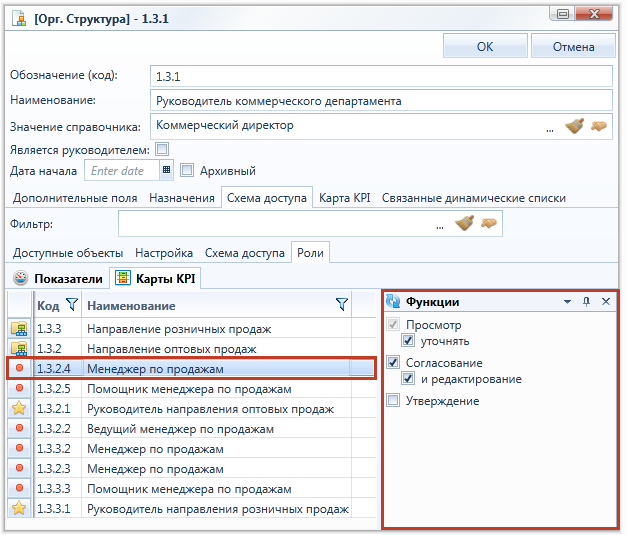The image size is (627, 535).
Task: Open the ellipsis selector in the Фильтр field
Action: [440, 226]
